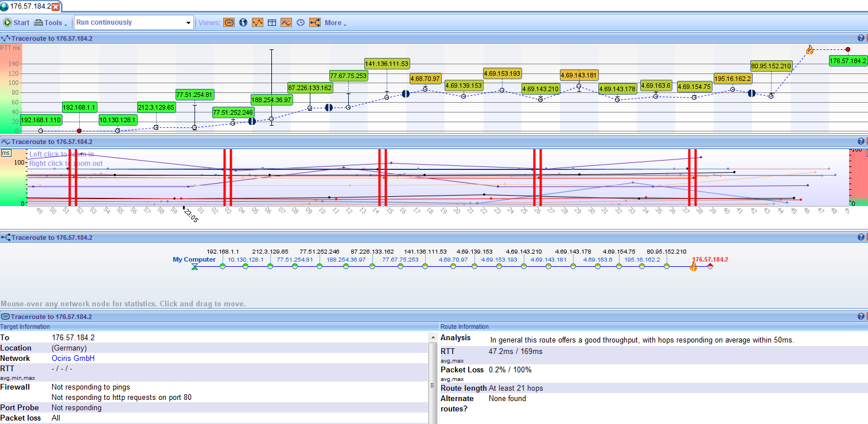The height and width of the screenshot is (424, 868).
Task: Select hop label 77.51.254.81 in the RTT graph
Action: click(x=195, y=94)
